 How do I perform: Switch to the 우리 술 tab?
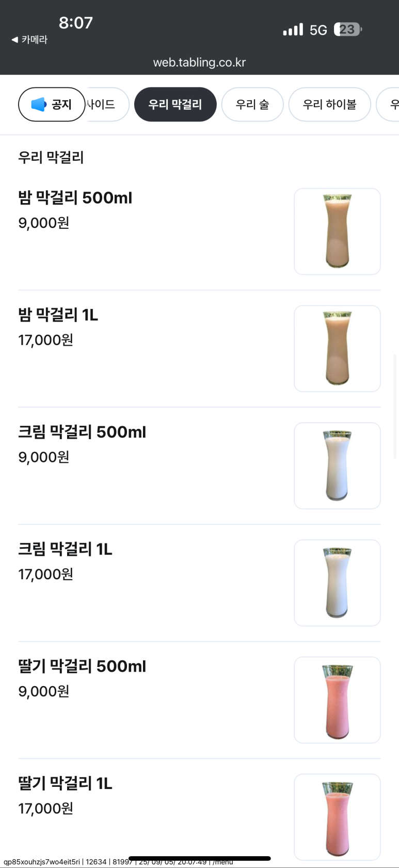(252, 104)
